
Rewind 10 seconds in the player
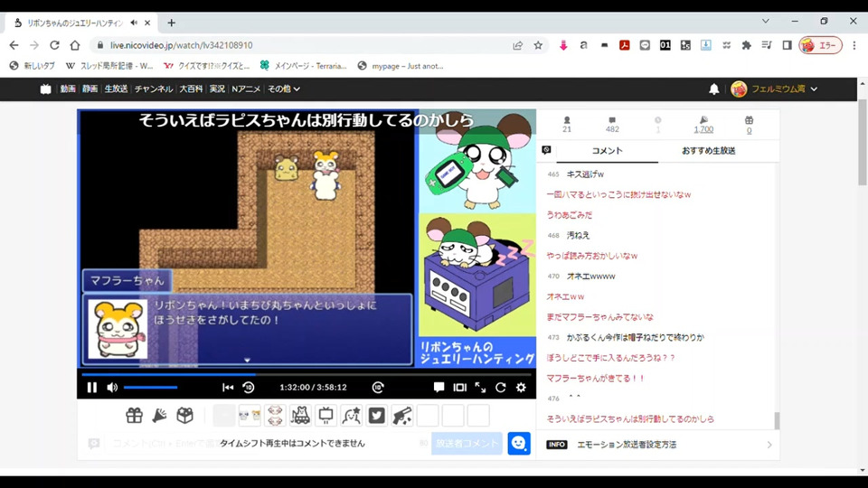point(249,388)
